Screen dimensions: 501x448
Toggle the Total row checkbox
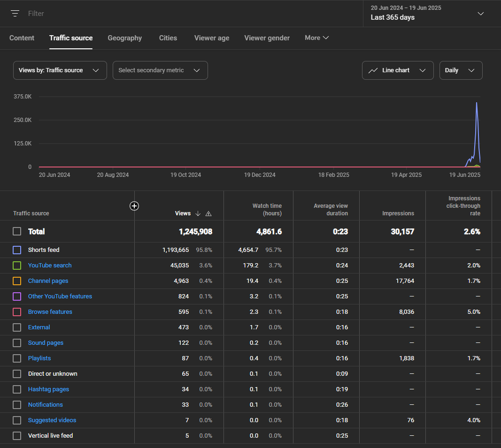pos(17,231)
